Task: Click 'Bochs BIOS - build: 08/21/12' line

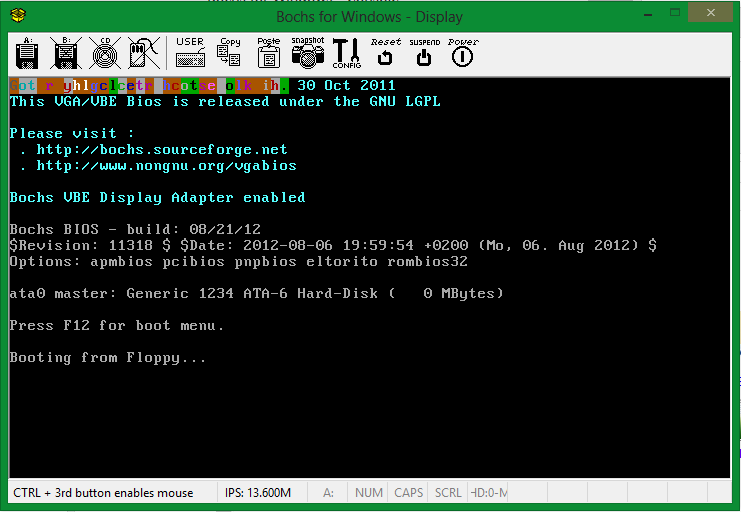Action: tap(135, 229)
